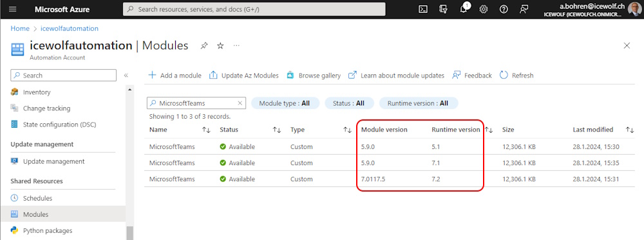
Task: Open the portal settings gear
Action: tap(484, 9)
